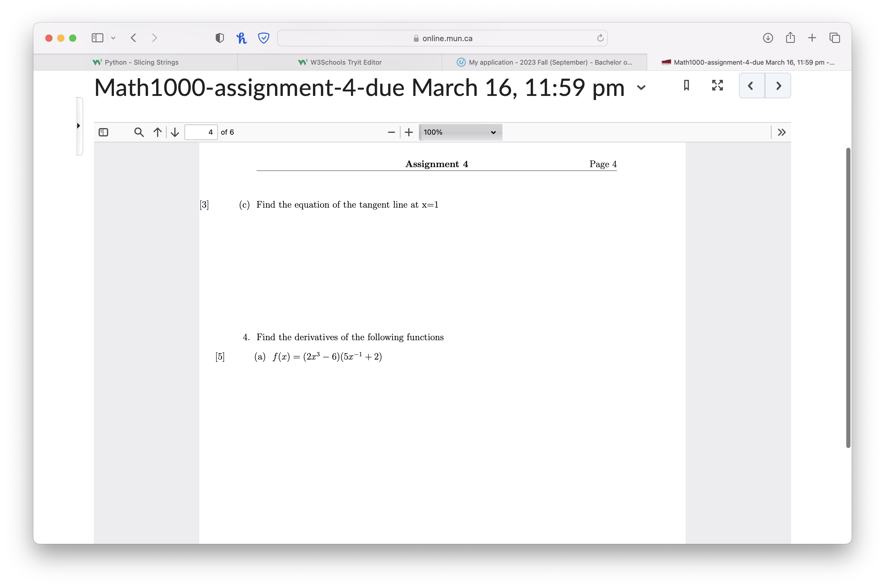This screenshot has height=588, width=885.
Task: Expand the collapsed left side panel
Action: click(x=79, y=126)
